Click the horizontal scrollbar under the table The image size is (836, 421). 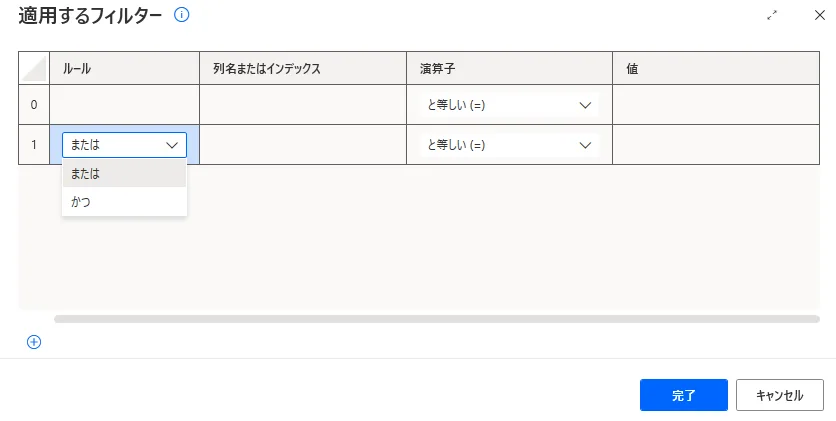click(436, 319)
